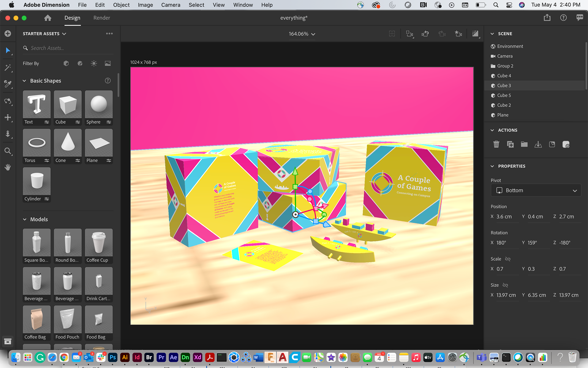This screenshot has width=588, height=368.
Task: Click the Torus shape thumbnail
Action: 37,143
